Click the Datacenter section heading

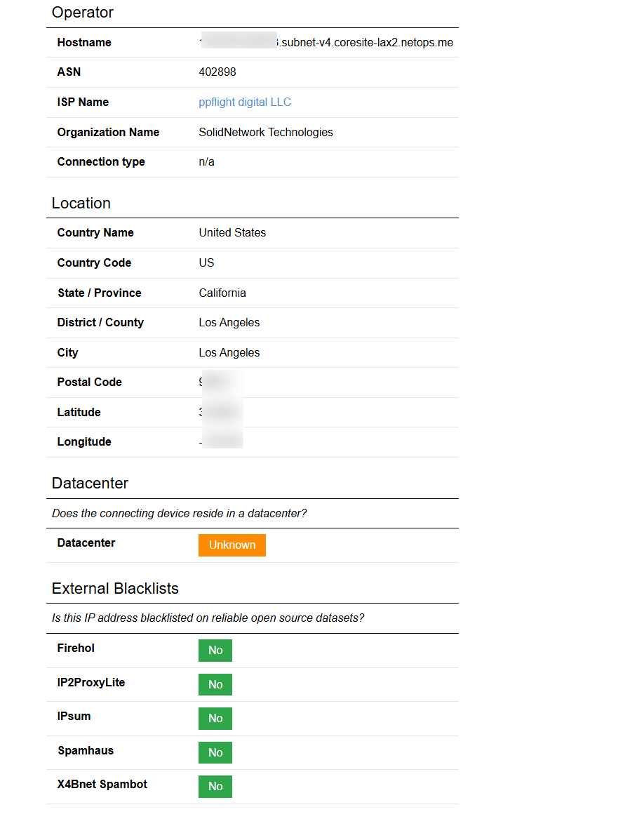click(x=90, y=483)
